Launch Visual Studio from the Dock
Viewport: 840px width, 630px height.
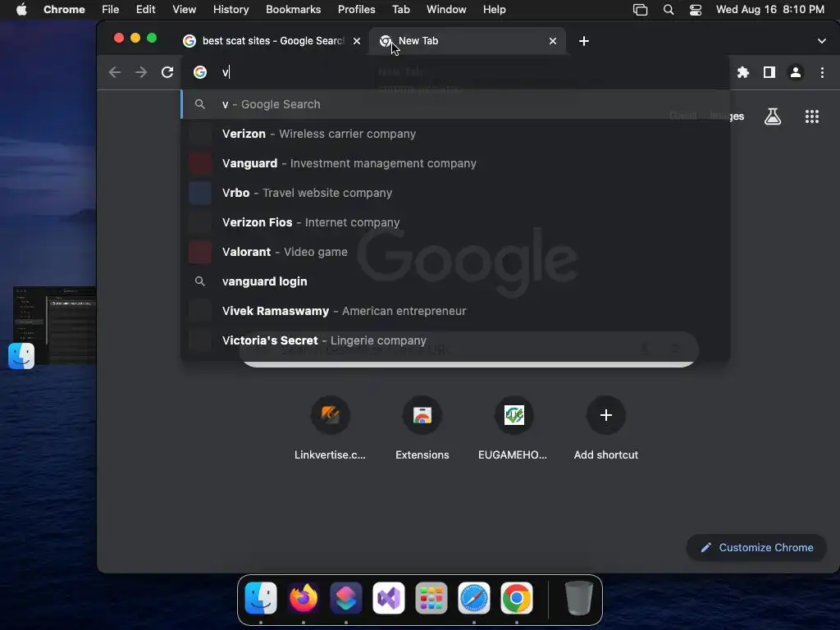click(388, 598)
